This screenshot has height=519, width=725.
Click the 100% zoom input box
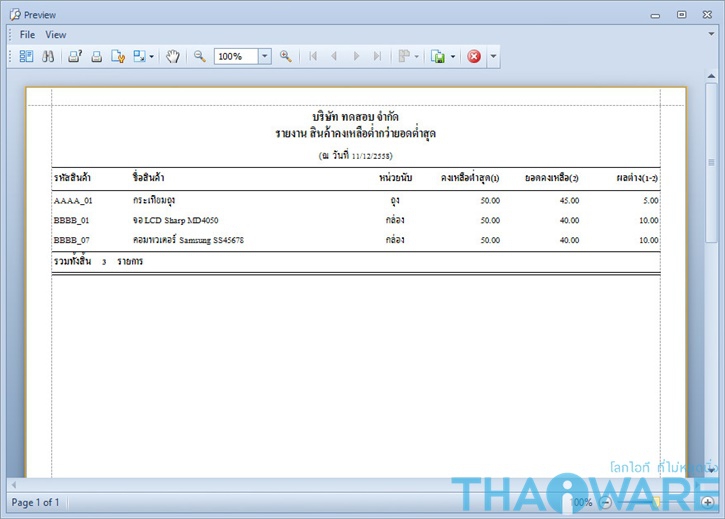(x=236, y=56)
